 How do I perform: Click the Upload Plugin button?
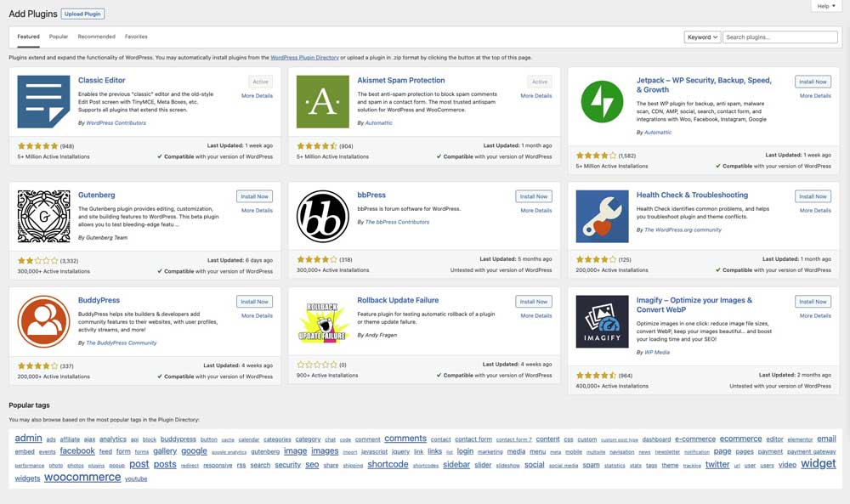pyautogui.click(x=83, y=14)
